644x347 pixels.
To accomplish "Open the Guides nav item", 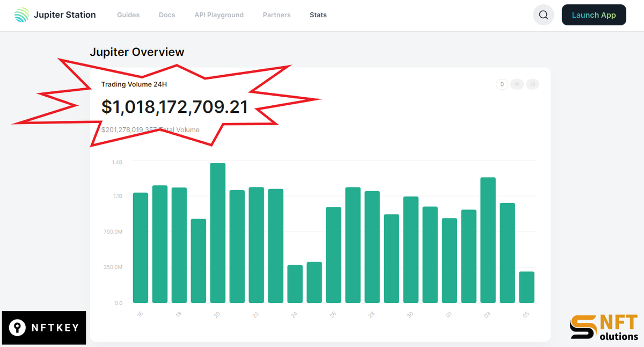I will [128, 15].
